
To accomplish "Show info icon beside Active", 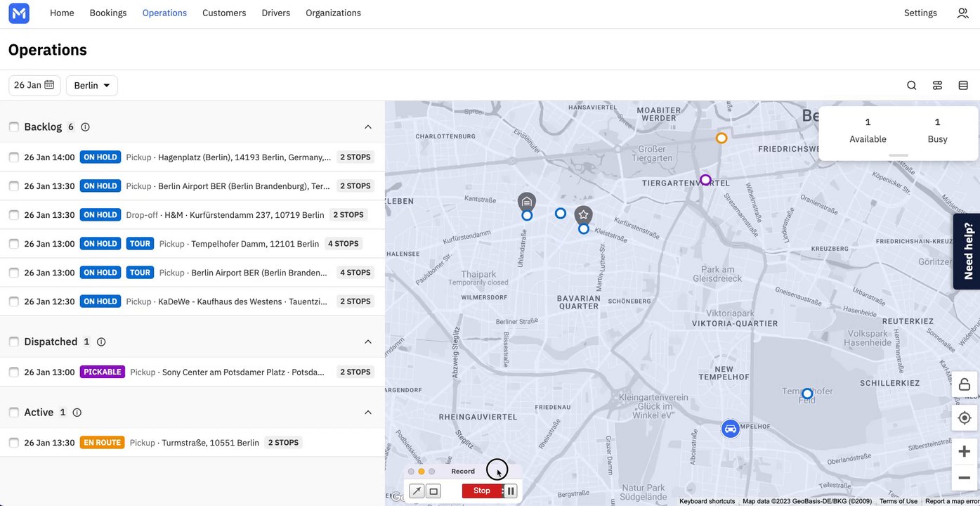I will (77, 413).
